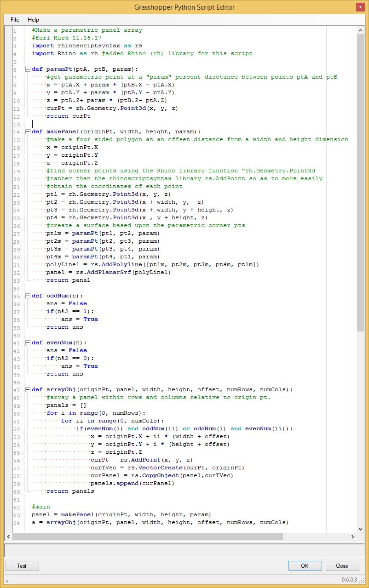Image resolution: width=369 pixels, height=588 pixels.
Task: Click horizontal scrollbar right arrow
Action: (x=352, y=537)
